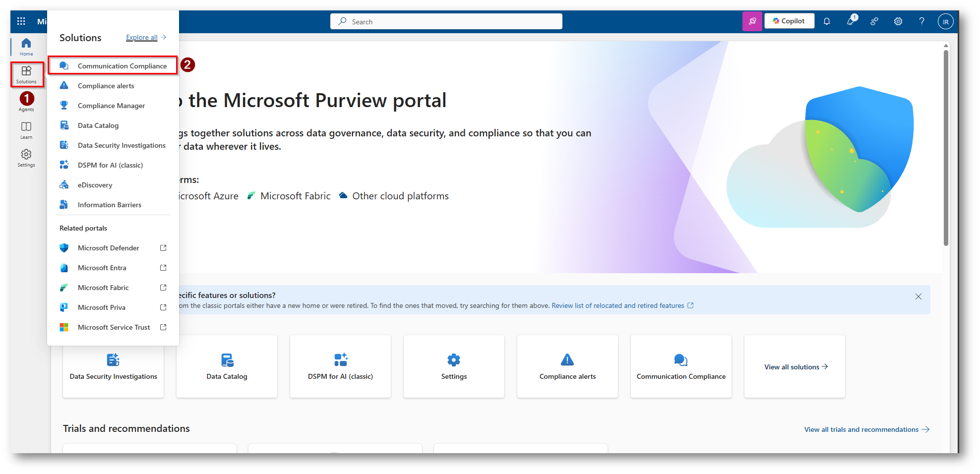The image size is (980, 474).
Task: Open the Copilot pane
Action: [789, 21]
